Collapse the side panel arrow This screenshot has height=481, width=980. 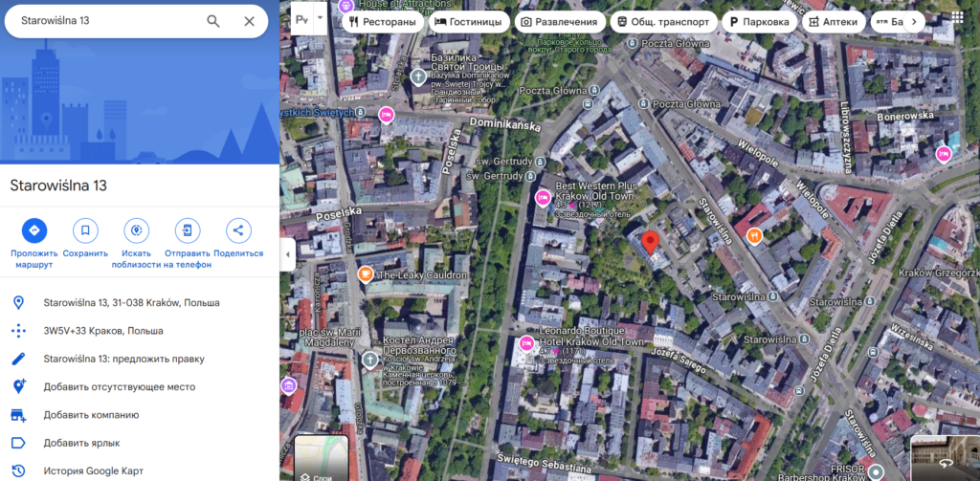pos(287,254)
